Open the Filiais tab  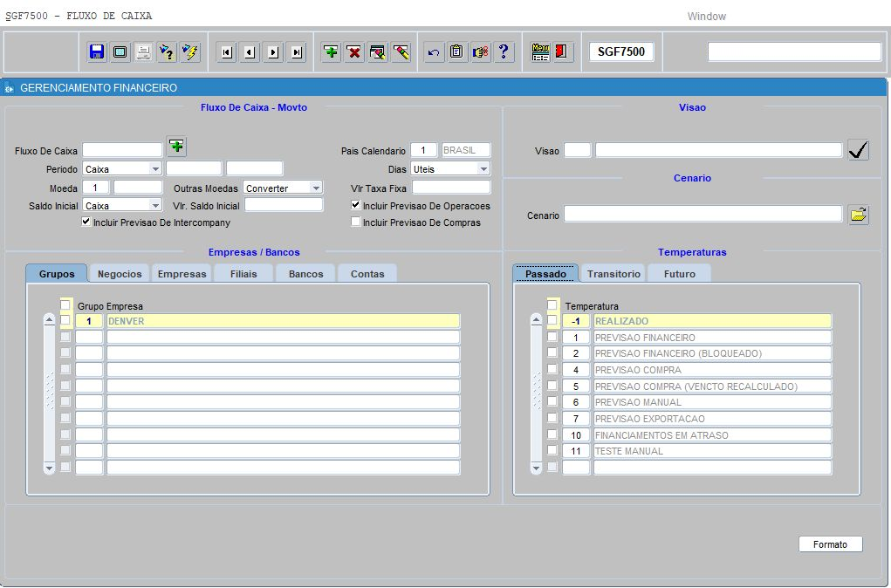coord(243,274)
